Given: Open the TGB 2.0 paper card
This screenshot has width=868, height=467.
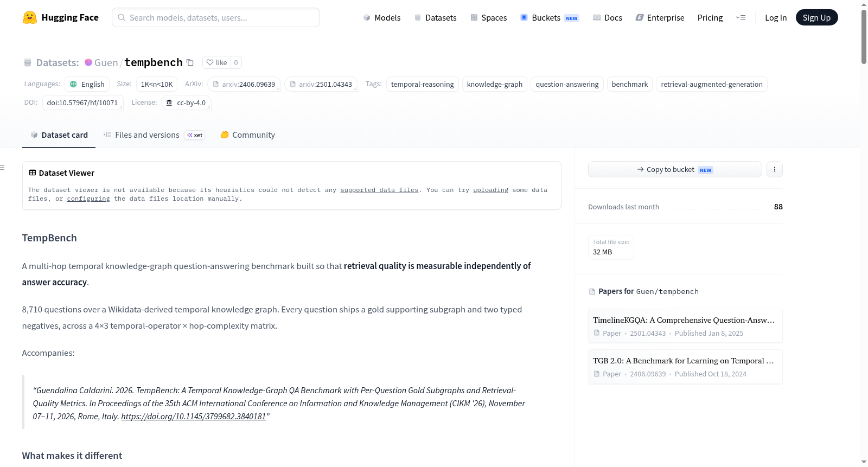Looking at the screenshot, I should point(685,367).
